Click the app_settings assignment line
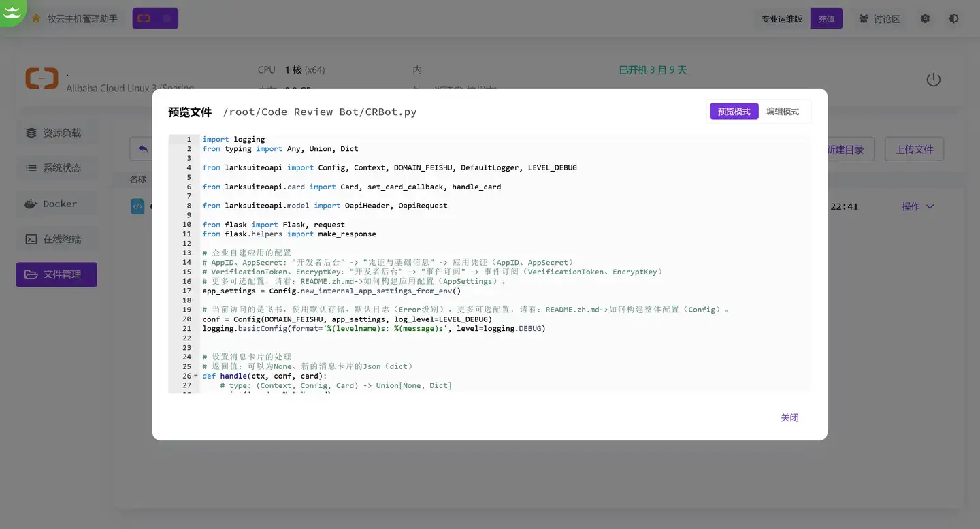 331,291
